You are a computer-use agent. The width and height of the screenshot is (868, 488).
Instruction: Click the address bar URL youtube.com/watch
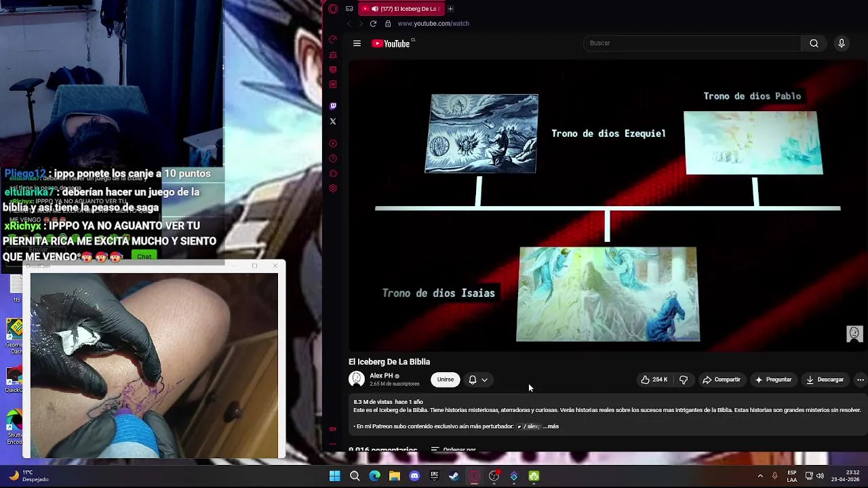point(433,24)
